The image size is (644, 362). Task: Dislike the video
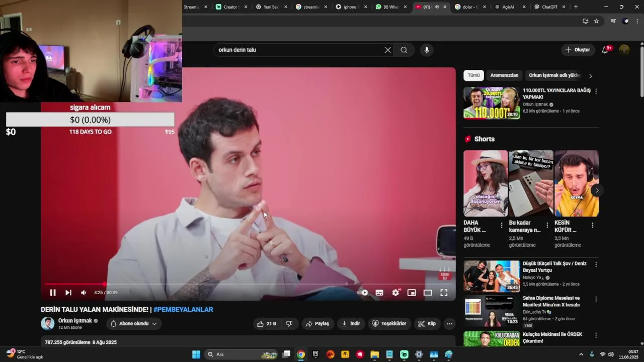(289, 324)
